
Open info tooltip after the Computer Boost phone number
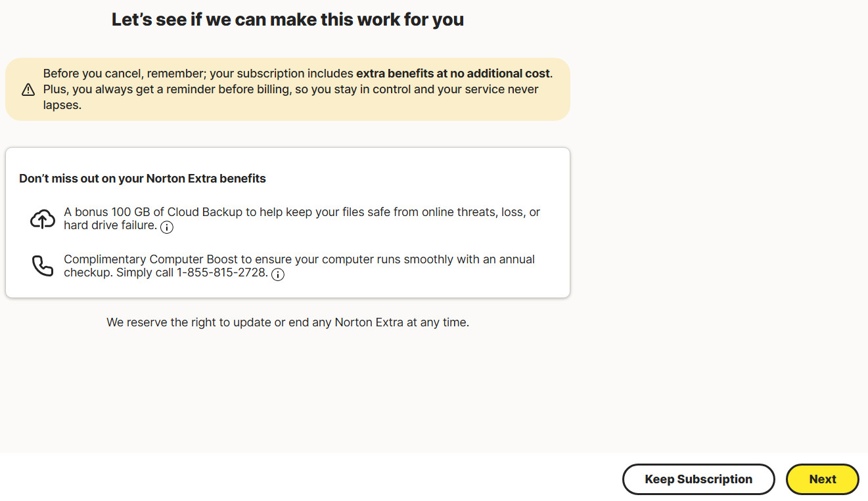click(x=278, y=274)
